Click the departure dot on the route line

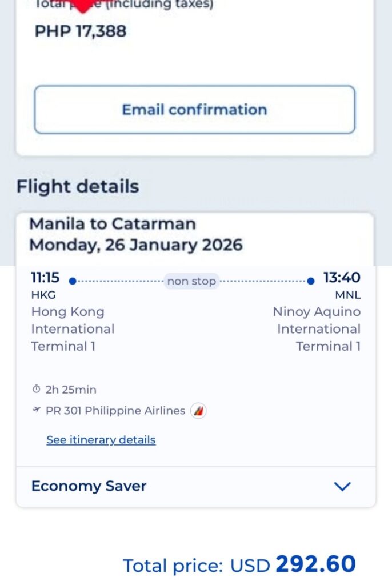[73, 281]
